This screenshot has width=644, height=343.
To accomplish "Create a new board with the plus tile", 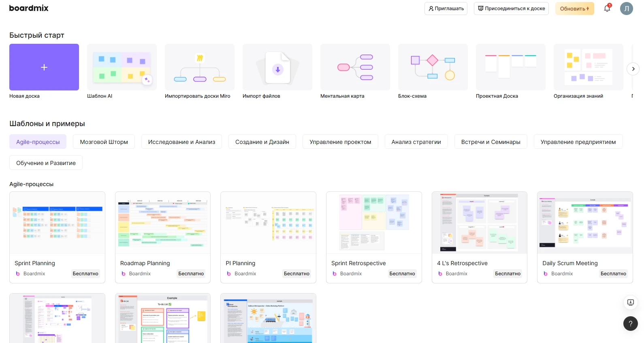I will pos(44,67).
